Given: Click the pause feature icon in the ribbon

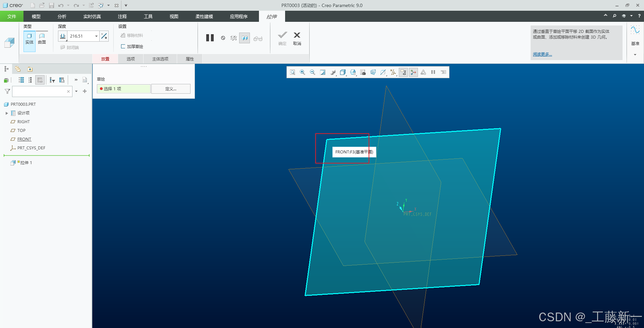Looking at the screenshot, I should (x=210, y=38).
